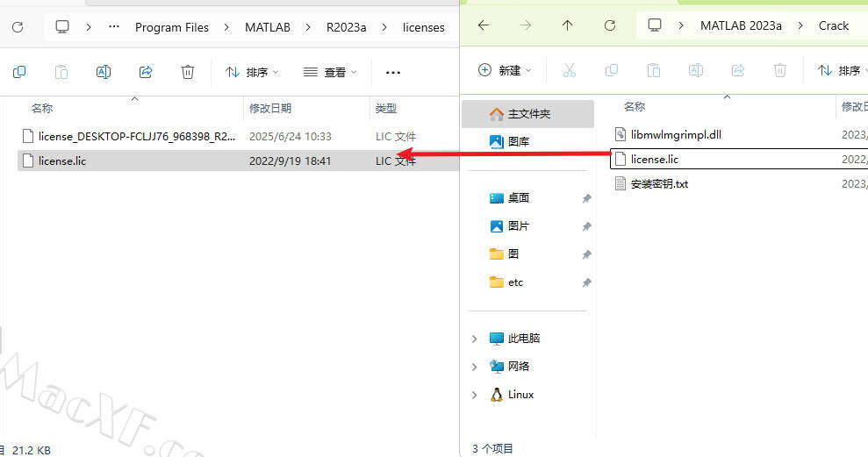The width and height of the screenshot is (868, 457).
Task: Select 主文件夹 in the sidebar
Action: coord(527,114)
